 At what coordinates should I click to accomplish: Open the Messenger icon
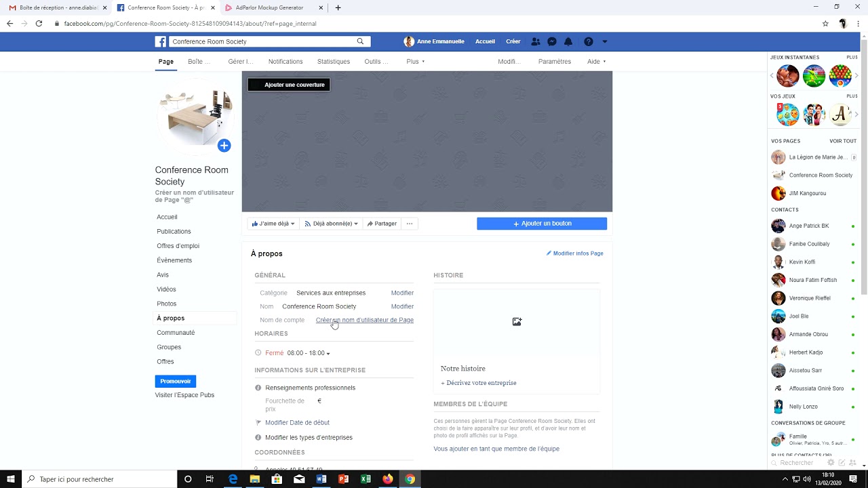[552, 41]
